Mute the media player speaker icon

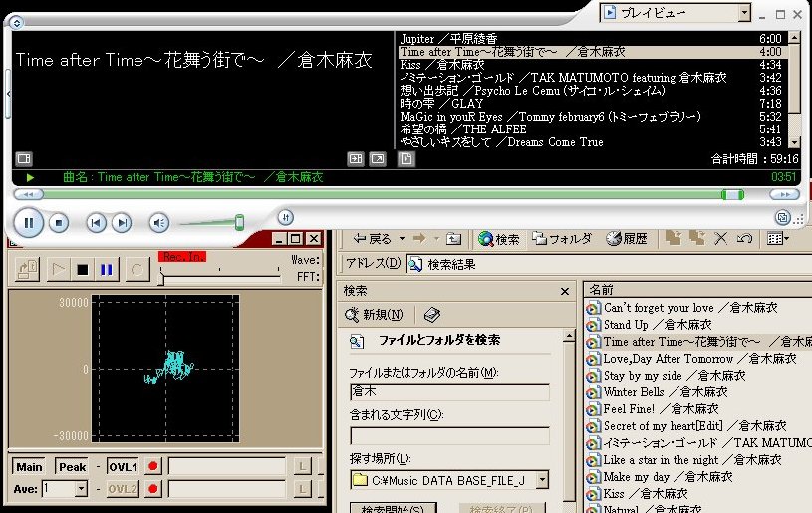click(x=159, y=223)
